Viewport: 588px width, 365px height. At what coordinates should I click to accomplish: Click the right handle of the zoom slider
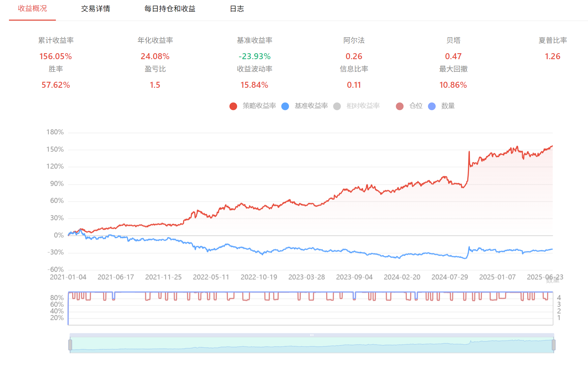coord(553,345)
